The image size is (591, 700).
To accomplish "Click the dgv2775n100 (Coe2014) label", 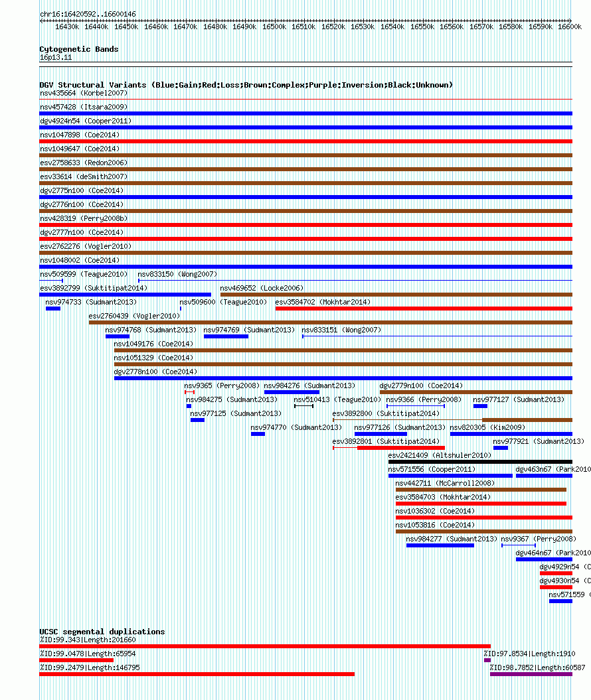I will point(82,190).
